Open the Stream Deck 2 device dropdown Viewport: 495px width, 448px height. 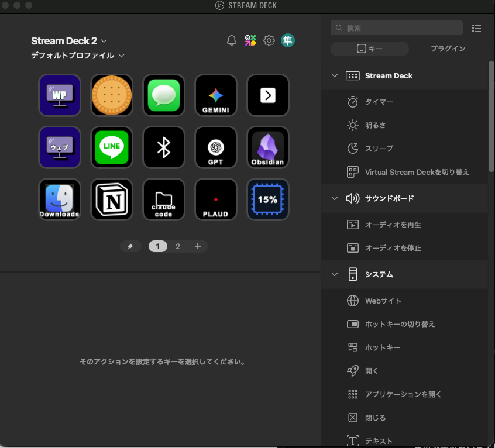69,41
